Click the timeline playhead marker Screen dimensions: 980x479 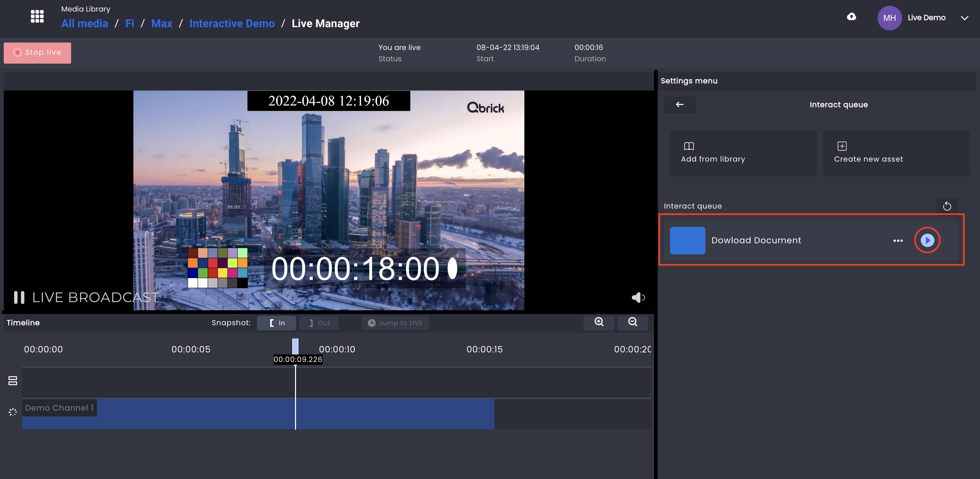coord(295,346)
